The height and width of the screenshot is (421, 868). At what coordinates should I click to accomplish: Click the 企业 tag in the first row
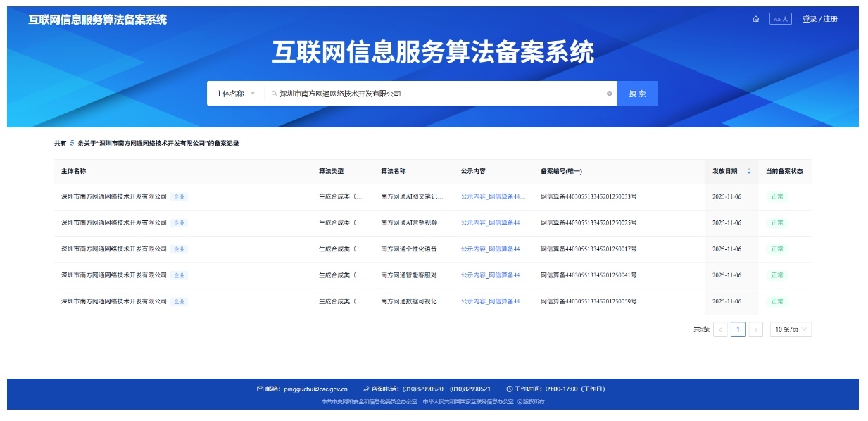coord(180,197)
